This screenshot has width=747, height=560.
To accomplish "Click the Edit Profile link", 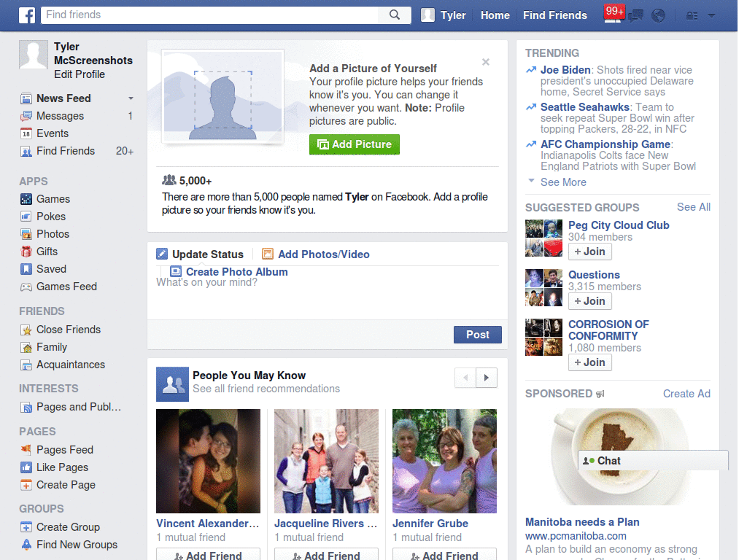I will point(80,74).
